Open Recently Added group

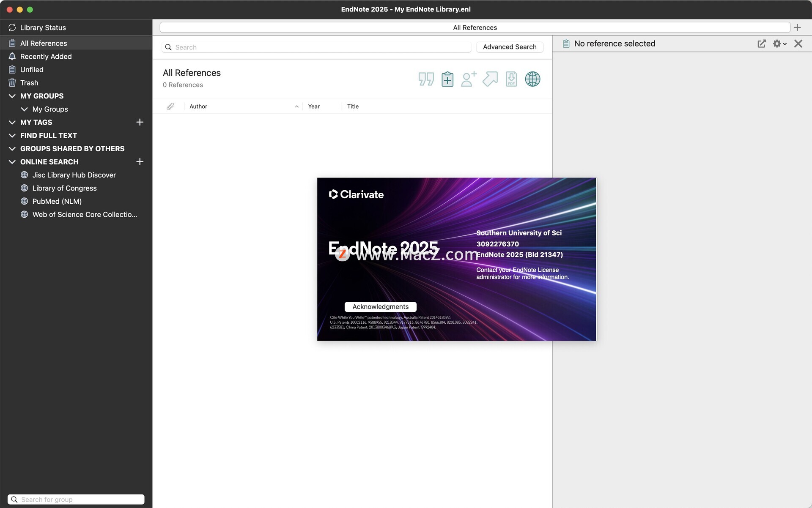tap(76, 56)
